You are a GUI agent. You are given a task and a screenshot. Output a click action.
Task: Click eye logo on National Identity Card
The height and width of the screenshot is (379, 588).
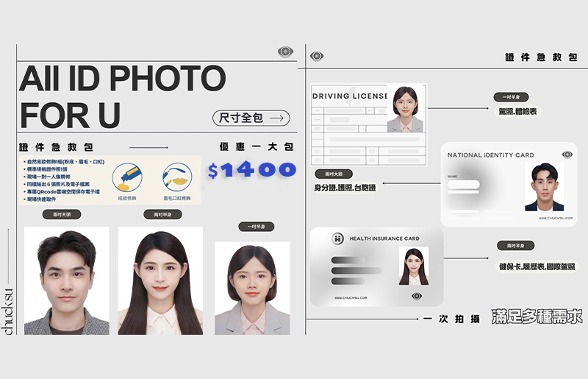[x=567, y=155]
